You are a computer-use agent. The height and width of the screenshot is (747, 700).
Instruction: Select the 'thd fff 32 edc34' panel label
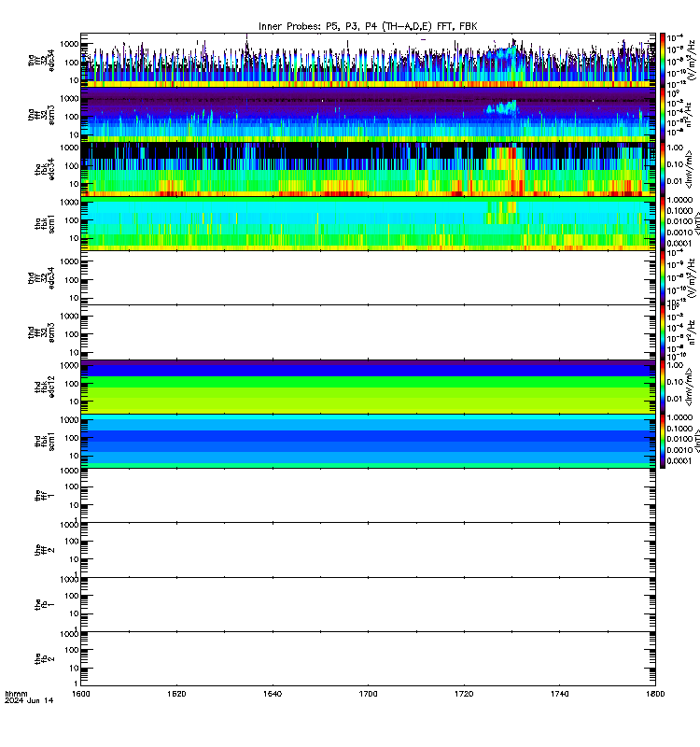41,277
